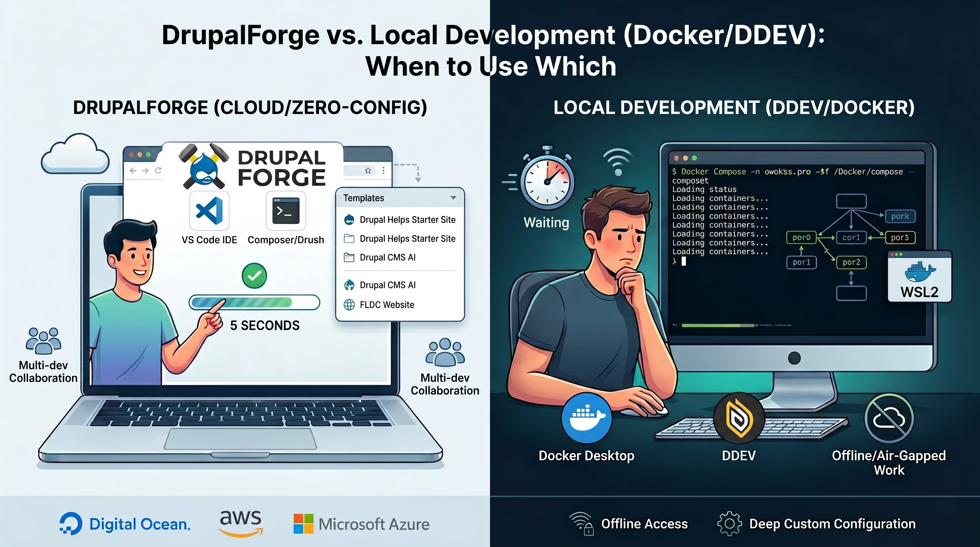Open the Composer/Drush terminal icon
Image resolution: width=980 pixels, height=547 pixels.
(x=286, y=210)
